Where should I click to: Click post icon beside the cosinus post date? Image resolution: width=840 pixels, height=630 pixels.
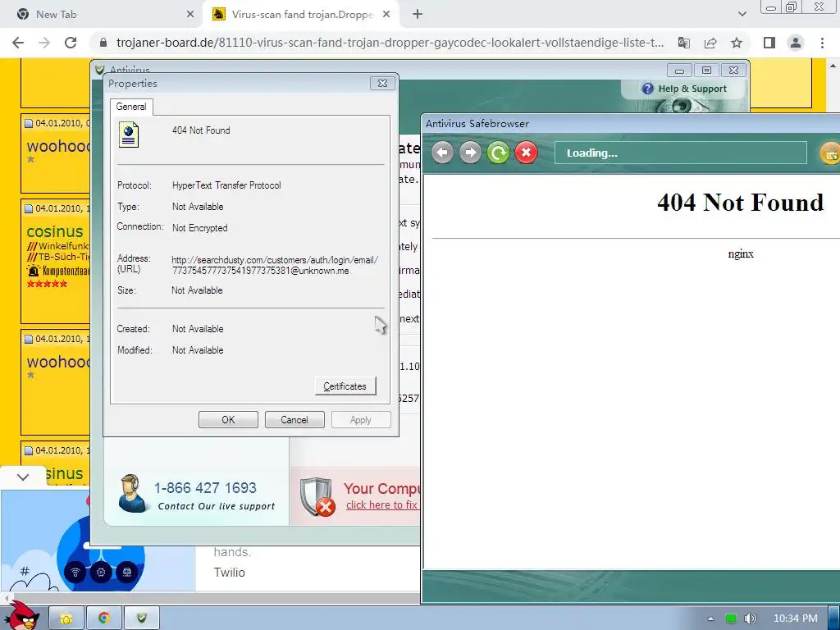click(x=30, y=209)
